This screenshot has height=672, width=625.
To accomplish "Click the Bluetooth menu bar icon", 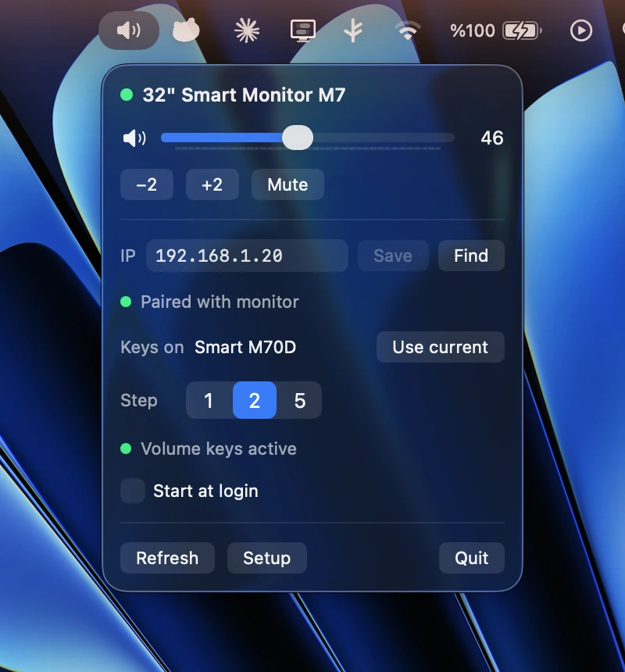I will pyautogui.click(x=353, y=30).
